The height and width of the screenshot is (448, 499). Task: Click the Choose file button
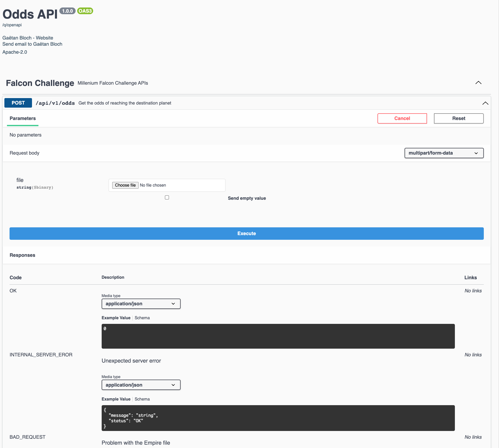(x=125, y=185)
